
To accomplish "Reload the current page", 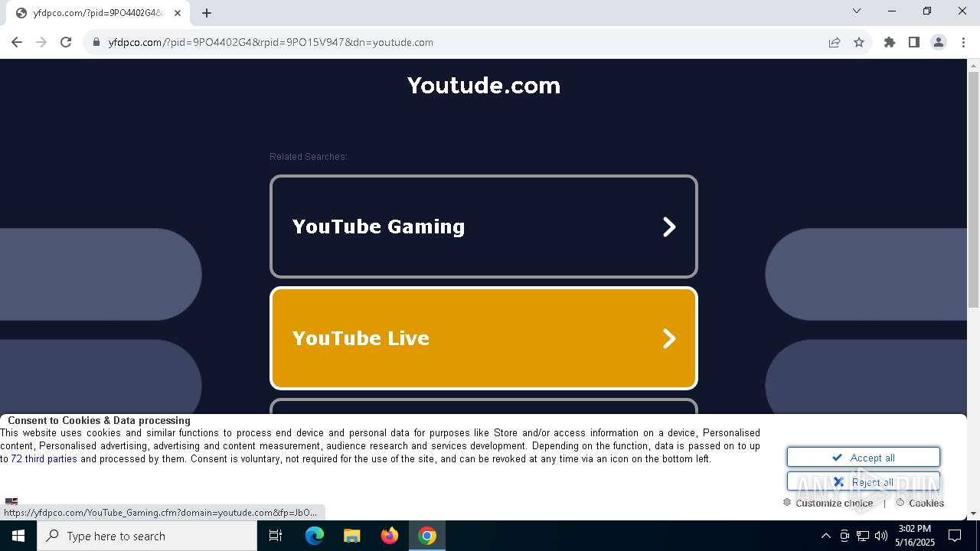I will click(66, 42).
